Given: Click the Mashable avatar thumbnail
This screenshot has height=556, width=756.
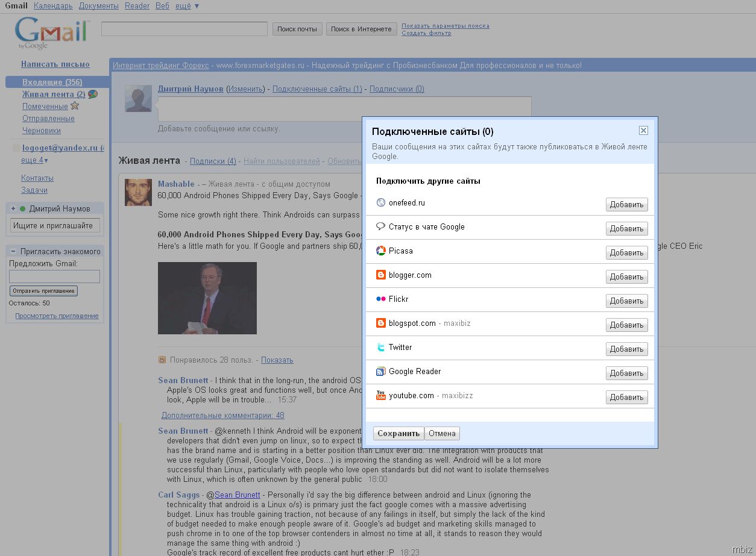Looking at the screenshot, I should 138,192.
